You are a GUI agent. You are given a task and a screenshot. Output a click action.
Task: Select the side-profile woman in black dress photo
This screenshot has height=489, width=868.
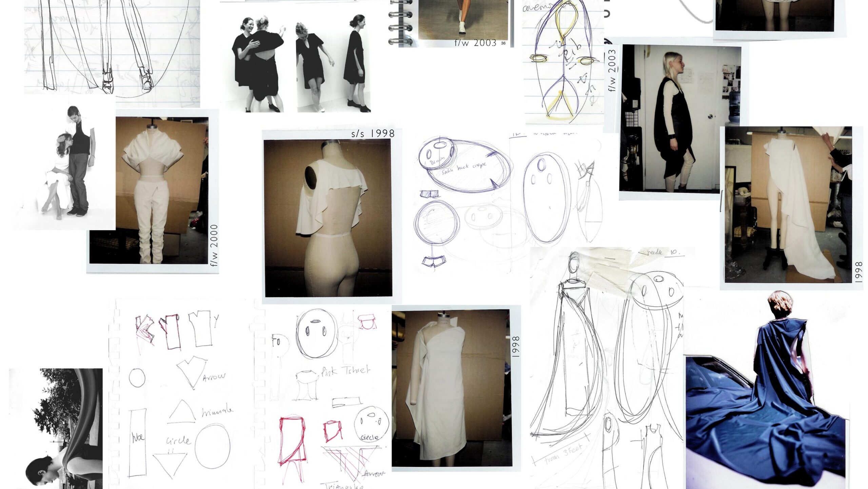click(357, 63)
